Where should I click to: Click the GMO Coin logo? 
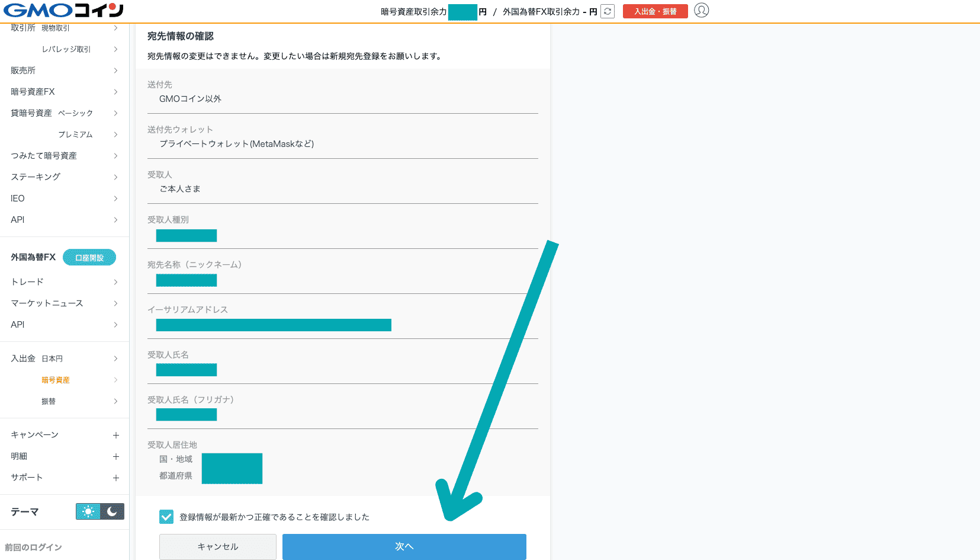coord(63,10)
